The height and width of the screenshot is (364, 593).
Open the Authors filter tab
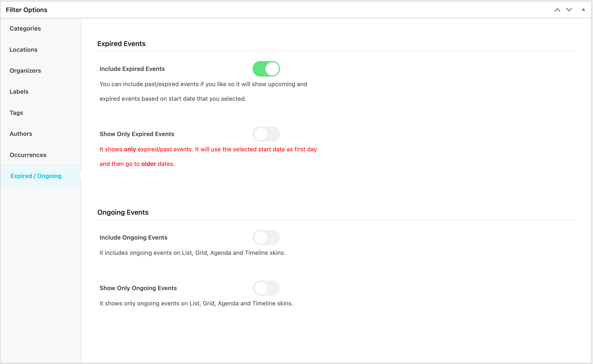tap(21, 134)
